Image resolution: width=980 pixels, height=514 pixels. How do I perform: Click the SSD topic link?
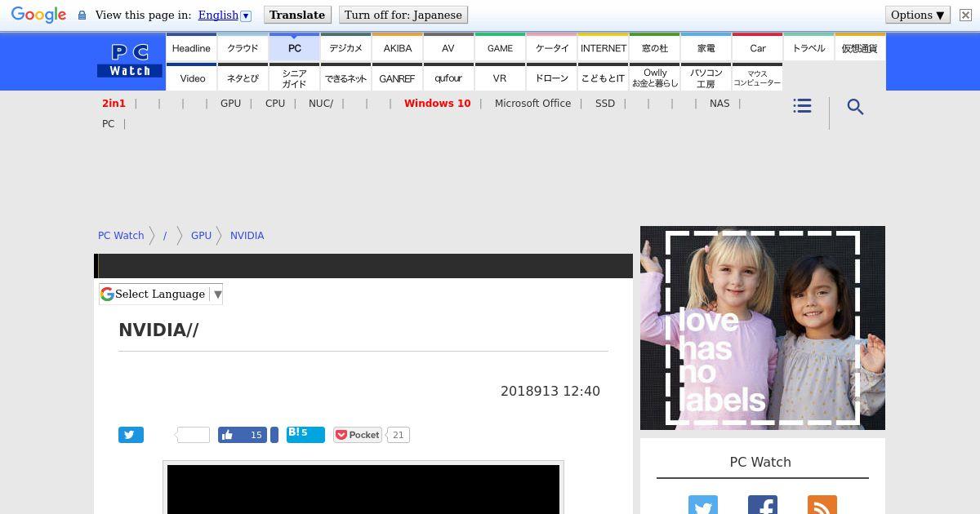pyautogui.click(x=605, y=104)
